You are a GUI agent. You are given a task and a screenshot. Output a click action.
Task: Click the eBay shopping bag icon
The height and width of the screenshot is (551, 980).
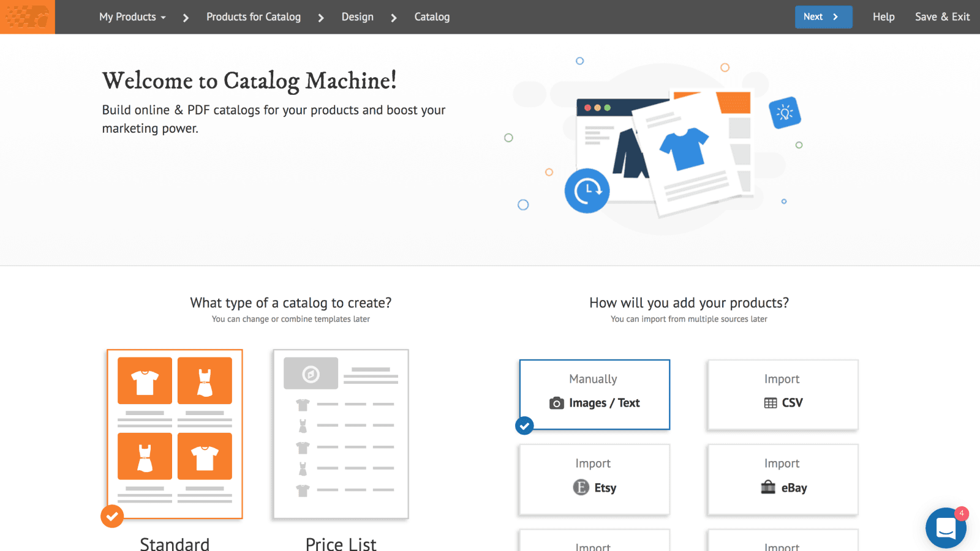767,488
